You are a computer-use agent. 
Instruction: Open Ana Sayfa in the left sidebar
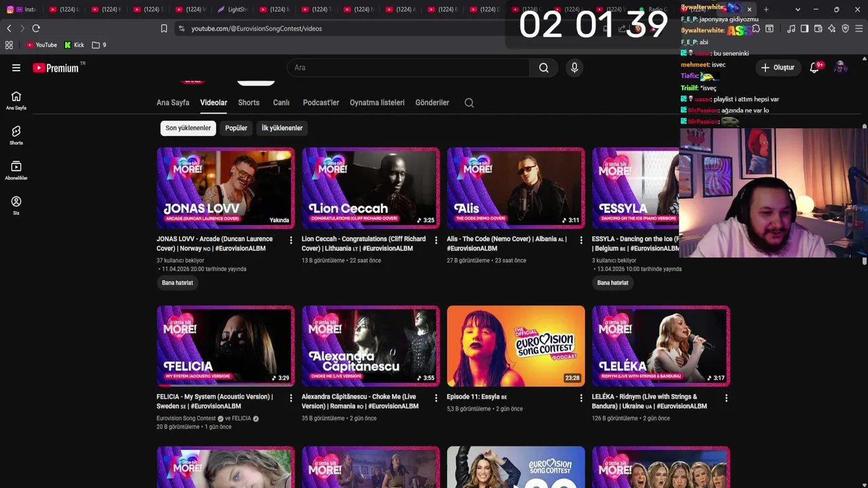click(x=16, y=100)
